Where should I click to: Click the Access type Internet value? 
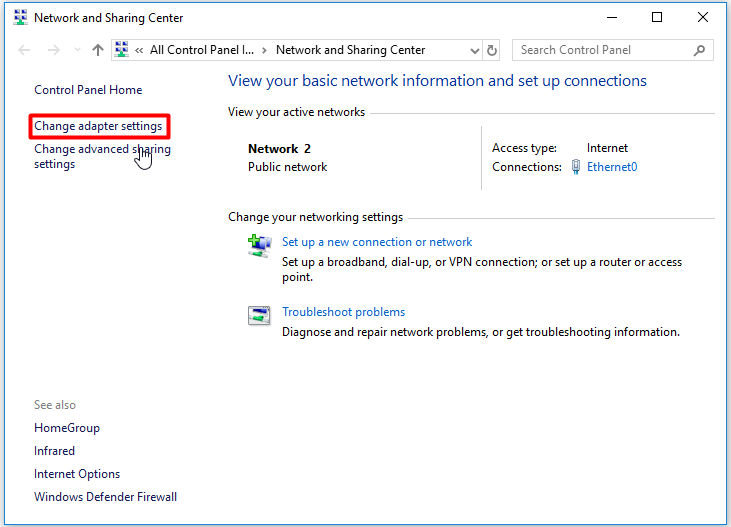[607, 148]
